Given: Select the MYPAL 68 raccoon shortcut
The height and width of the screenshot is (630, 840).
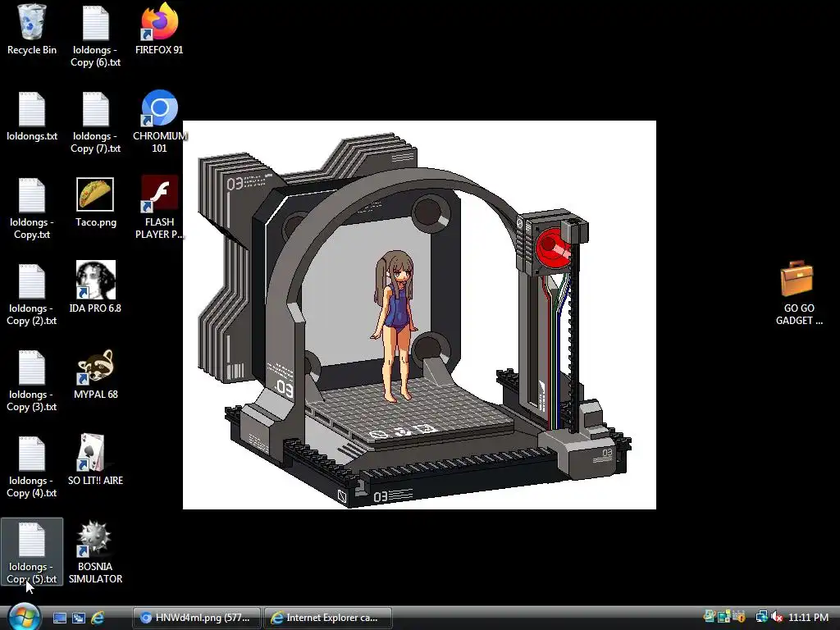Looking at the screenshot, I should tap(95, 374).
